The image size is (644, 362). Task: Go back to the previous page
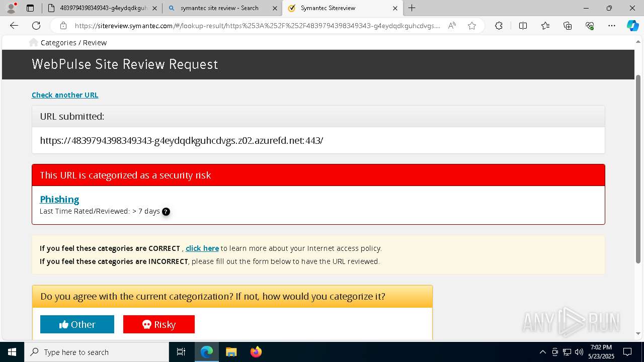[14, 26]
